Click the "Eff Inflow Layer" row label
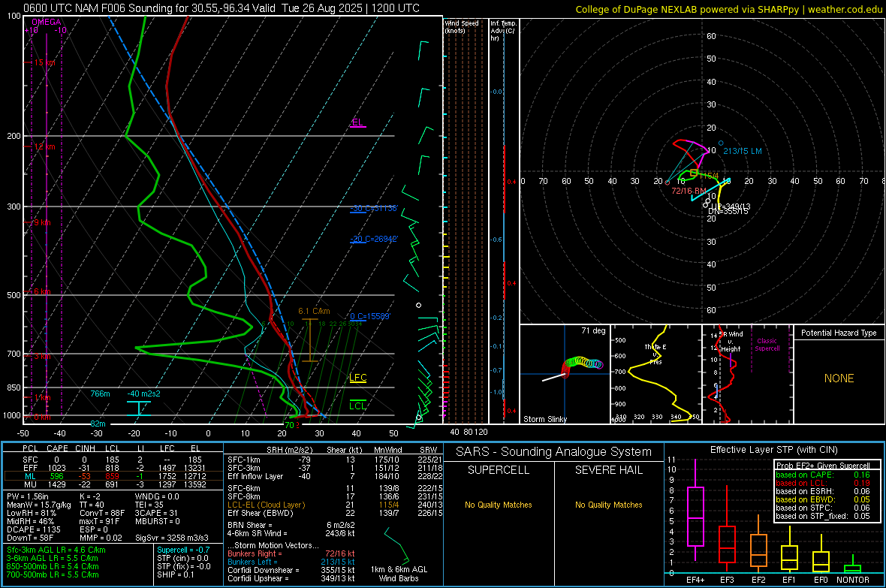The image size is (886, 588). coord(256,477)
